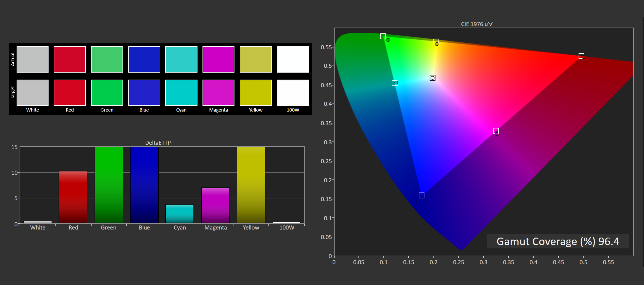644x285 pixels.
Task: Click the small White bar in DeltaE chart
Action: click(38, 222)
